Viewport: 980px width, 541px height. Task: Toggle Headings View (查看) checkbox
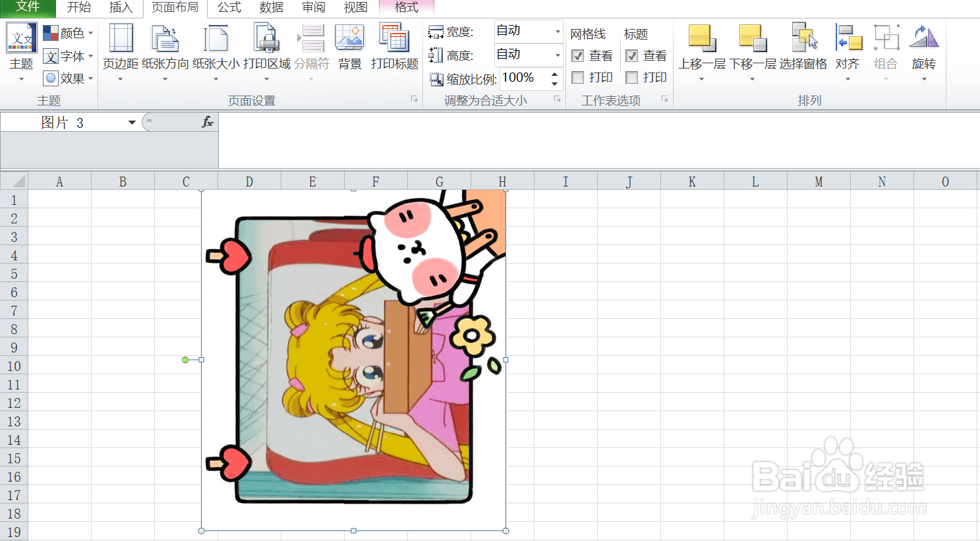[x=632, y=56]
